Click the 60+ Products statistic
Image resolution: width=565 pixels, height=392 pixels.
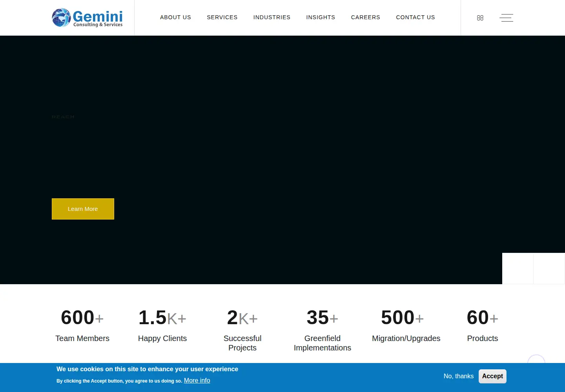483,325
